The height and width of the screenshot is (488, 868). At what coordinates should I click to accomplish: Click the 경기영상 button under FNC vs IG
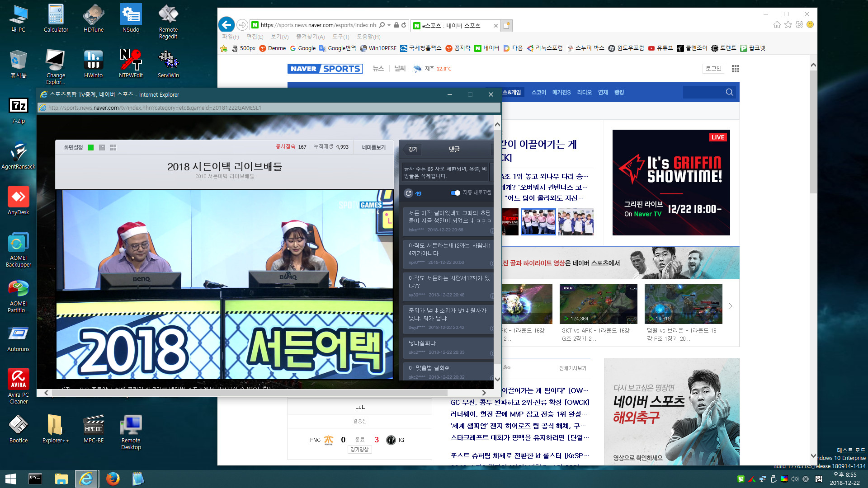coord(360,450)
